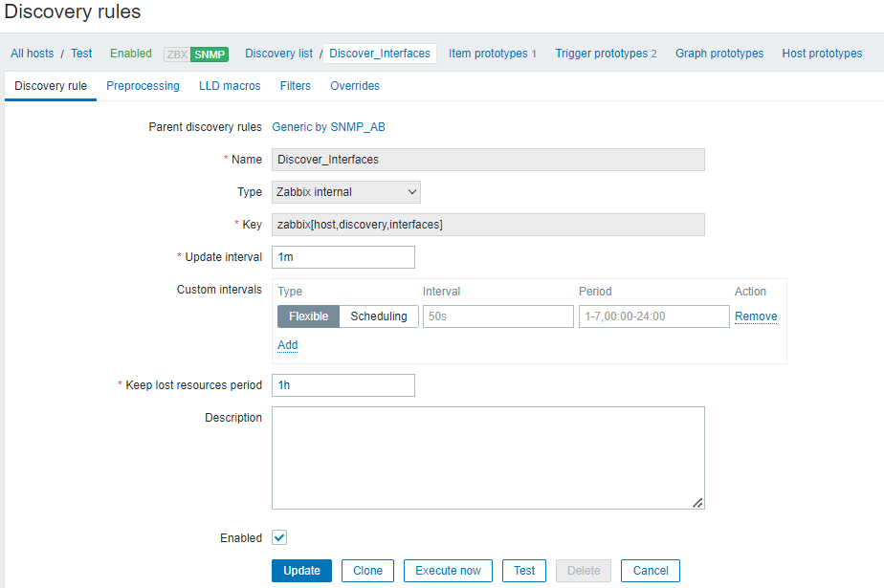Select the Flexible interval type
The height and width of the screenshot is (588, 884).
[308, 316]
